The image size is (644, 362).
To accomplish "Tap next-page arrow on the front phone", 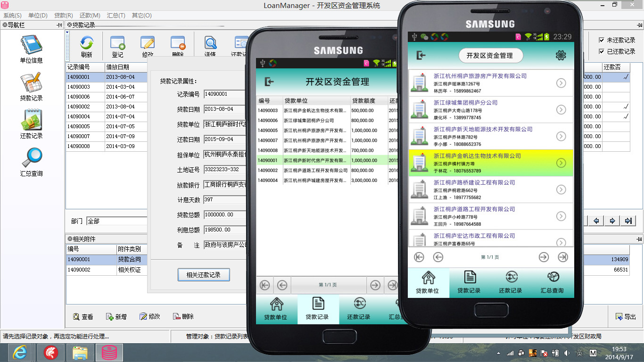I will click(x=544, y=257).
